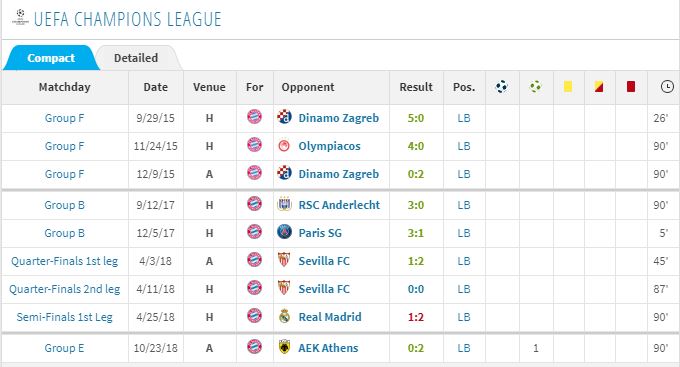
Task: Click the Paris SG club crest
Action: coord(284,232)
